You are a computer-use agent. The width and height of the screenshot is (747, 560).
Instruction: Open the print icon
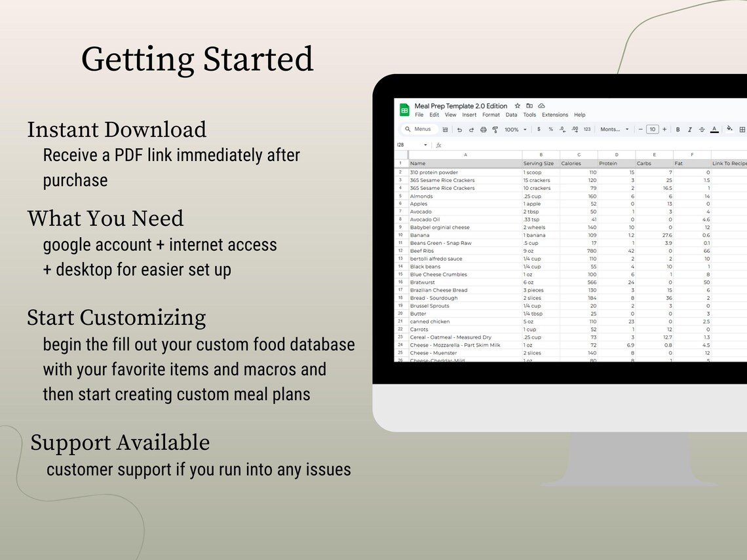[483, 129]
